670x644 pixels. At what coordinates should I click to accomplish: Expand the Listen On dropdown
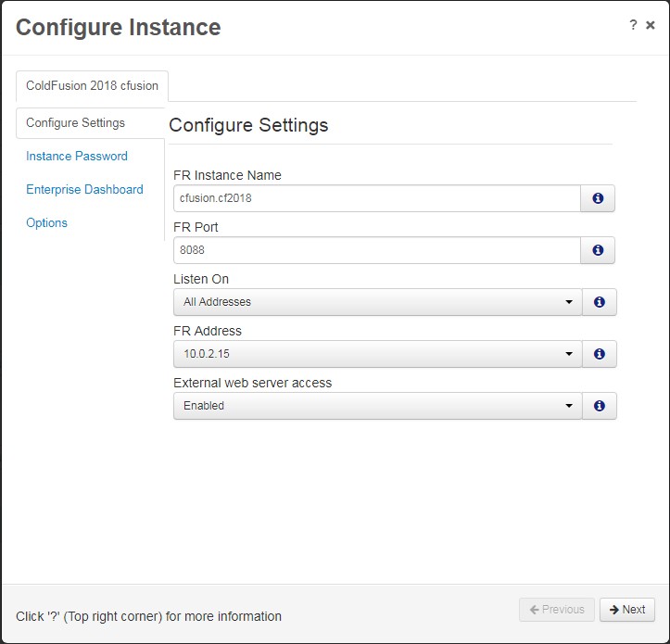[x=378, y=302]
